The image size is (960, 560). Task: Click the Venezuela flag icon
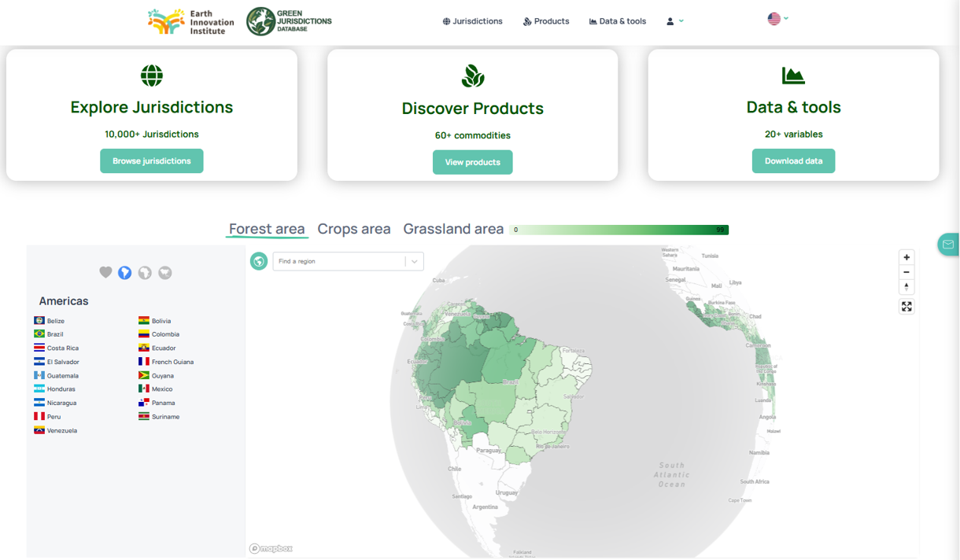(39, 430)
